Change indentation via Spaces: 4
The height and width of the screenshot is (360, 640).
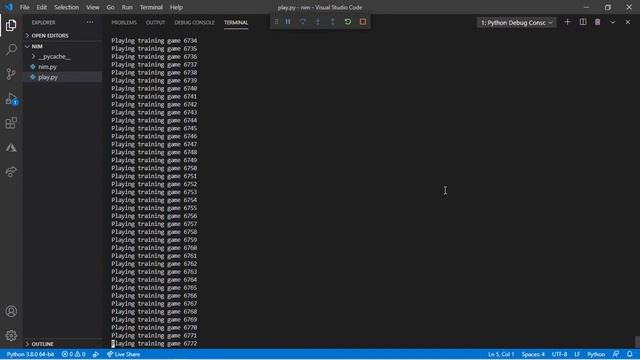[533, 354]
